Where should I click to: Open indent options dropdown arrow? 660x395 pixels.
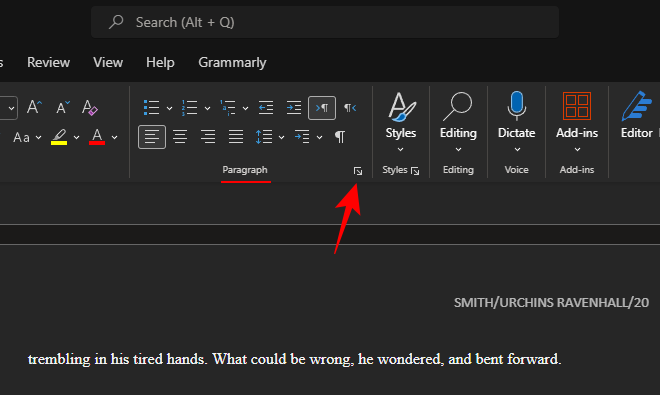pyautogui.click(x=319, y=137)
